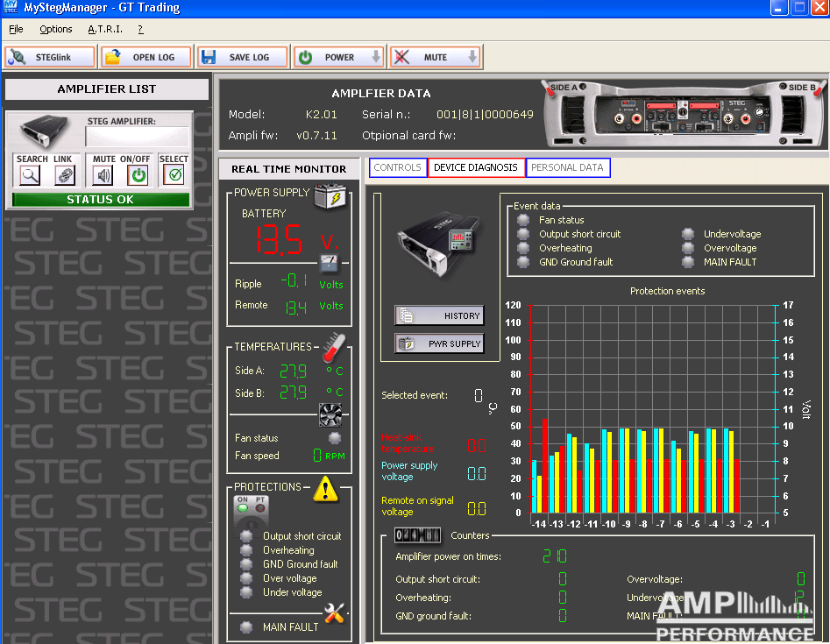
Task: Click the HISTORY button icon
Action: (x=407, y=315)
